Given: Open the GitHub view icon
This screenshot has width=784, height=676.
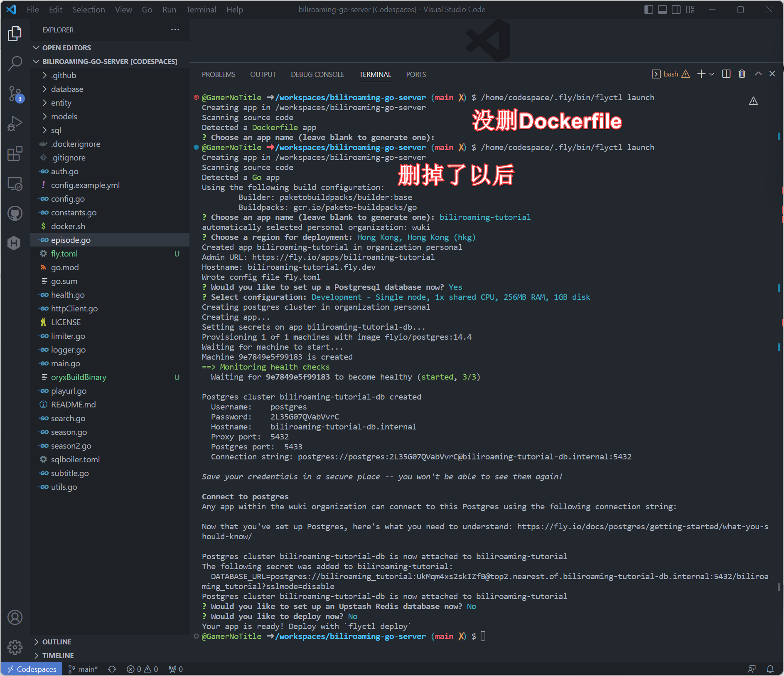Looking at the screenshot, I should pos(15,214).
